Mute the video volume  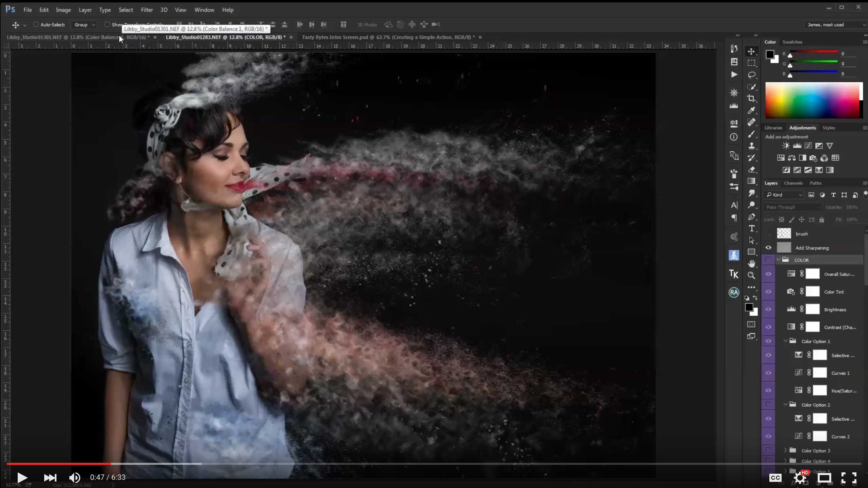(x=74, y=477)
